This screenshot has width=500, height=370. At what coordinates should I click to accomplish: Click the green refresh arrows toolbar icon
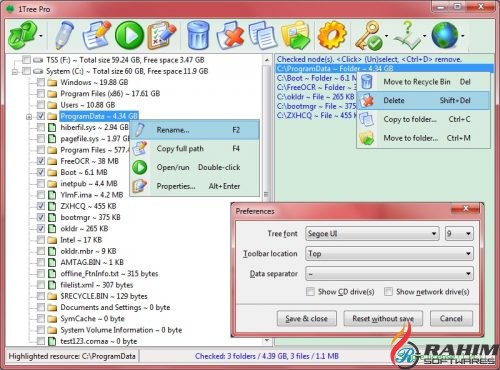pos(22,35)
